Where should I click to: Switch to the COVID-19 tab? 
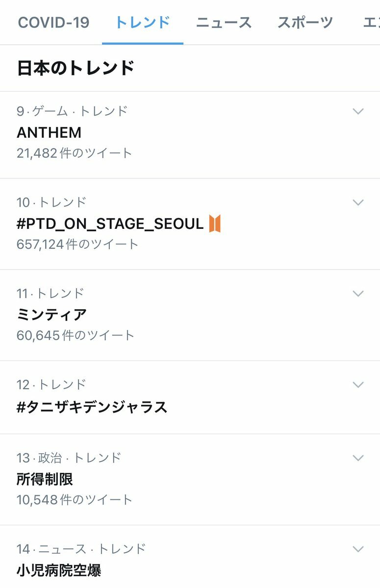53,23
